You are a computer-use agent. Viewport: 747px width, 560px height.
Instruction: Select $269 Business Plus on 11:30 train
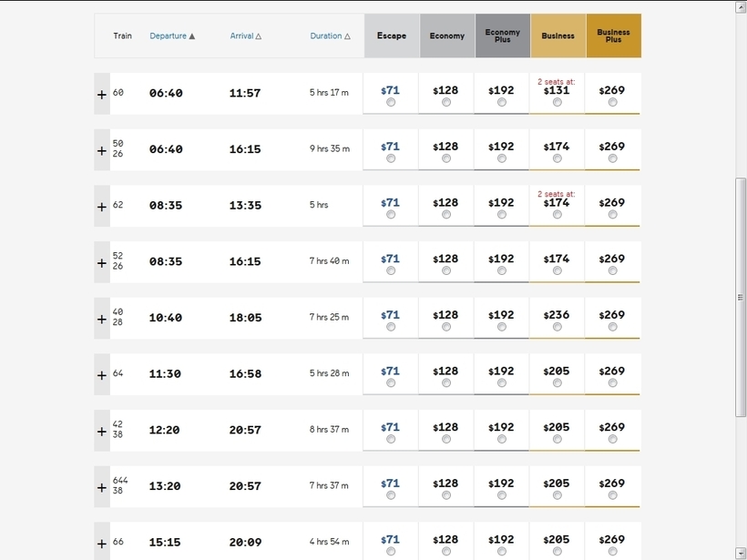click(x=613, y=383)
